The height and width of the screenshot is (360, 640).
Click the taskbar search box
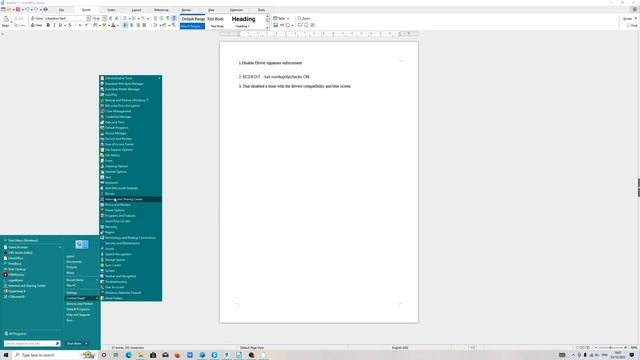pos(53,355)
